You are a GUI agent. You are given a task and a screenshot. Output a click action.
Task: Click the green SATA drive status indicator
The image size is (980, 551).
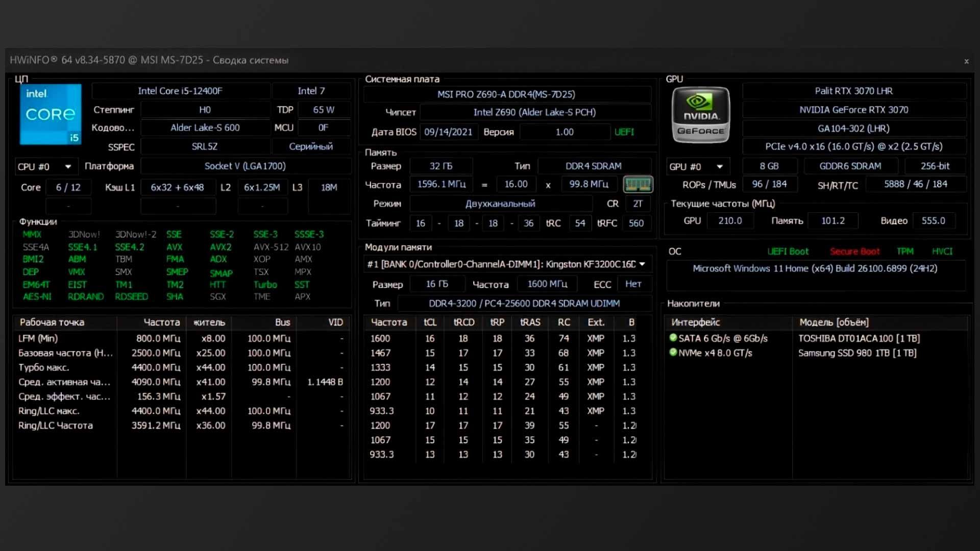point(673,338)
